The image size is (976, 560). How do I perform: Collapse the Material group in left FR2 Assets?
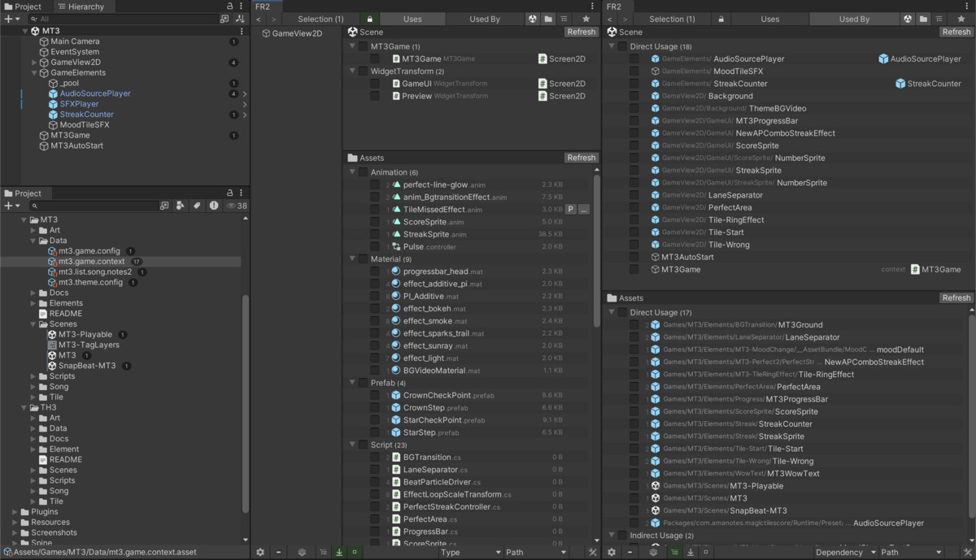pyautogui.click(x=352, y=259)
